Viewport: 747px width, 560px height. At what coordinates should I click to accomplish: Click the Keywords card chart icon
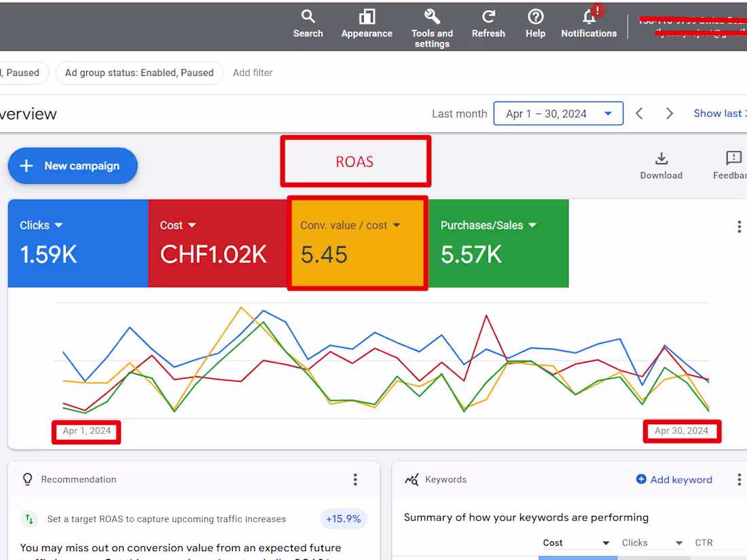412,479
